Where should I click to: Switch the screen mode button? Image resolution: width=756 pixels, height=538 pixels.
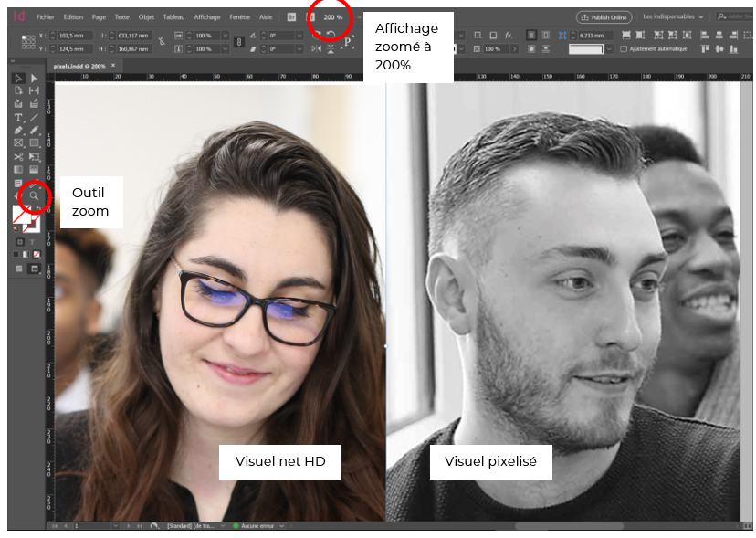34,269
